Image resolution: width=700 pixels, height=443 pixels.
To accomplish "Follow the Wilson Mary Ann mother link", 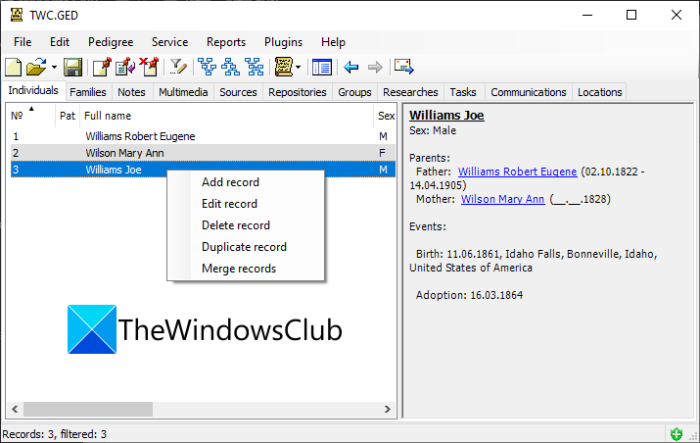I will pyautogui.click(x=503, y=199).
